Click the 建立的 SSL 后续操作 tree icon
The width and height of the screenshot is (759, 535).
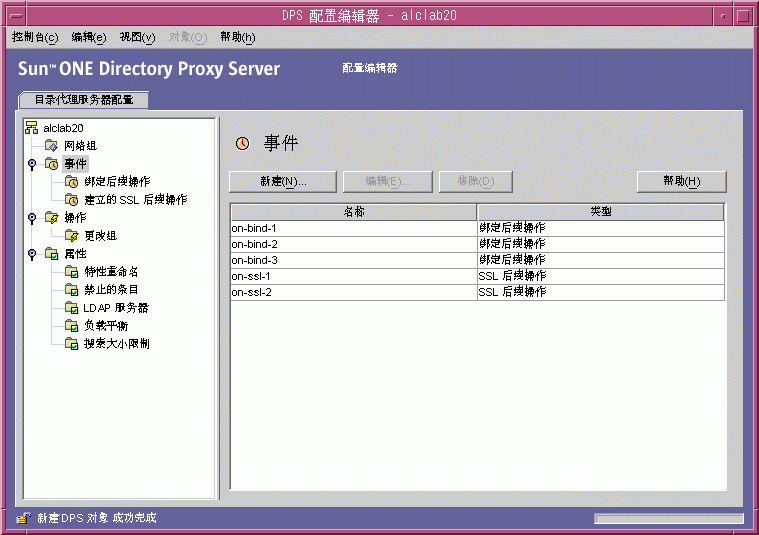[x=71, y=199]
